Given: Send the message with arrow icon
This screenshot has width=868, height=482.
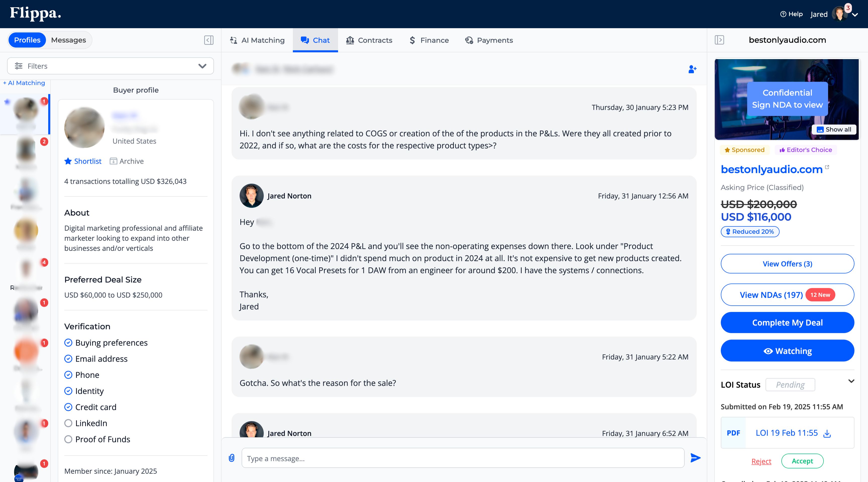Looking at the screenshot, I should [x=695, y=458].
